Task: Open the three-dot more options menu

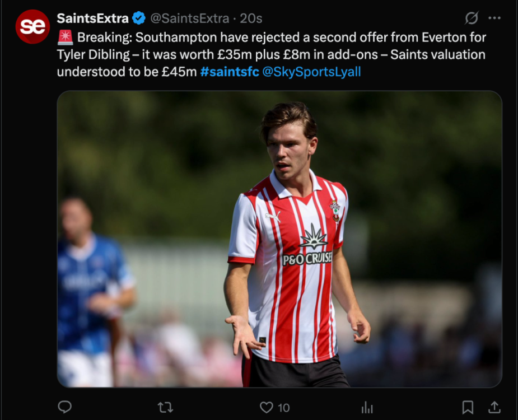Action: [x=494, y=18]
